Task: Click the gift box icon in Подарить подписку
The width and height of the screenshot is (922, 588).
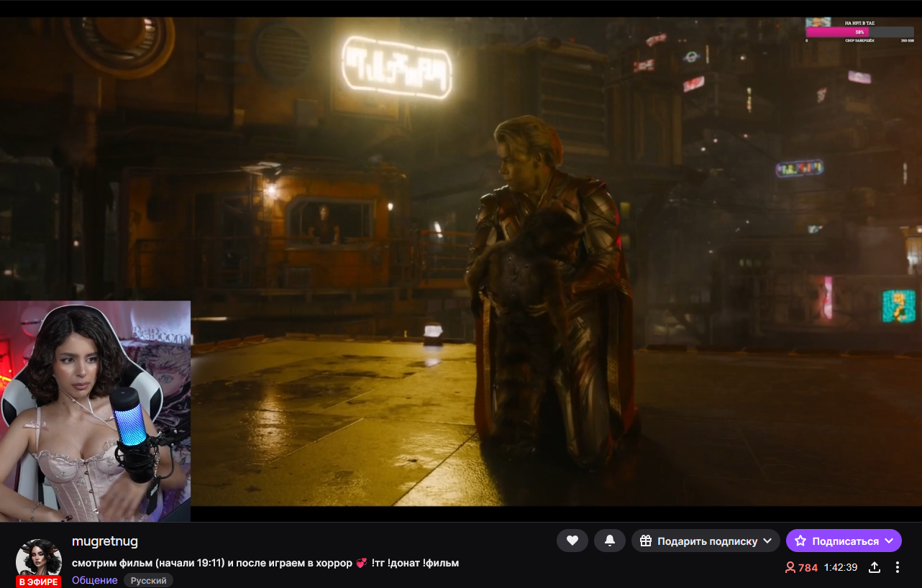Action: point(646,541)
